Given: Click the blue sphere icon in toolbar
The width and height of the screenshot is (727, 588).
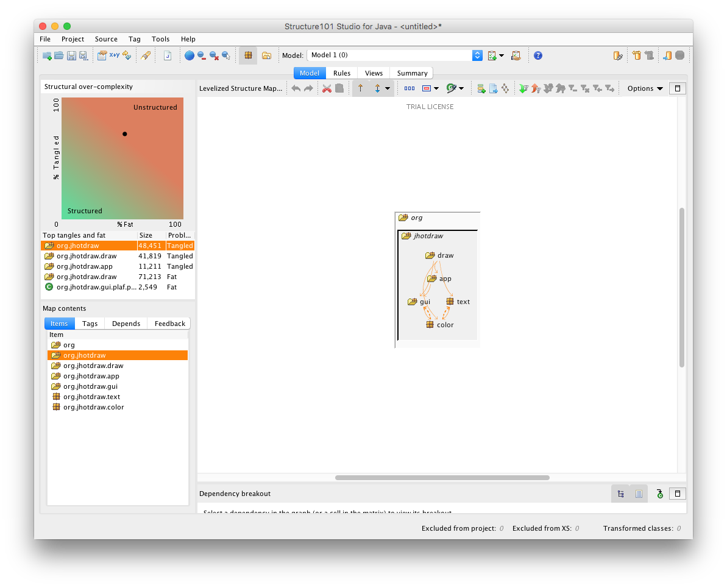Looking at the screenshot, I should 189,55.
